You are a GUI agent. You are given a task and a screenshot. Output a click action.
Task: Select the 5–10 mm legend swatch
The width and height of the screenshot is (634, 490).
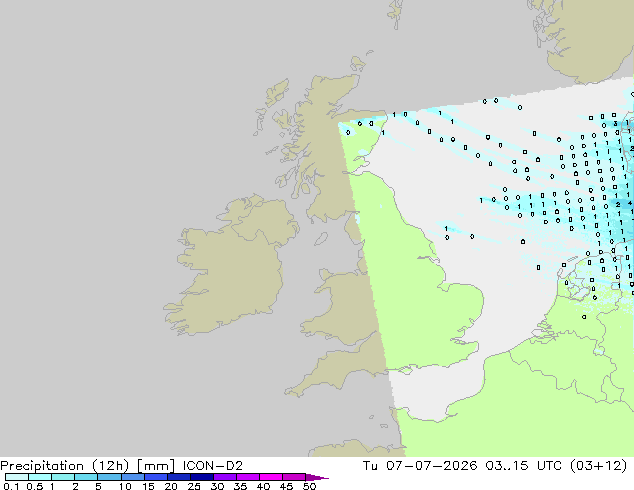coord(110,477)
